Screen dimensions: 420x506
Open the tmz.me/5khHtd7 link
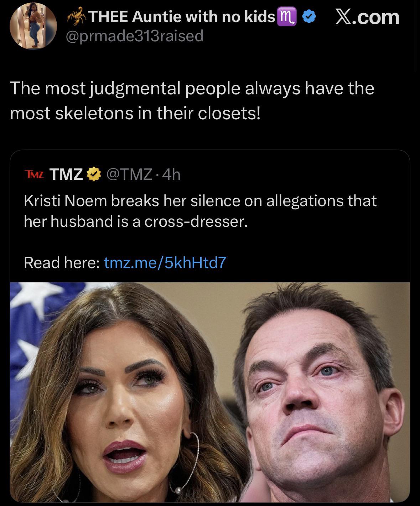click(165, 262)
